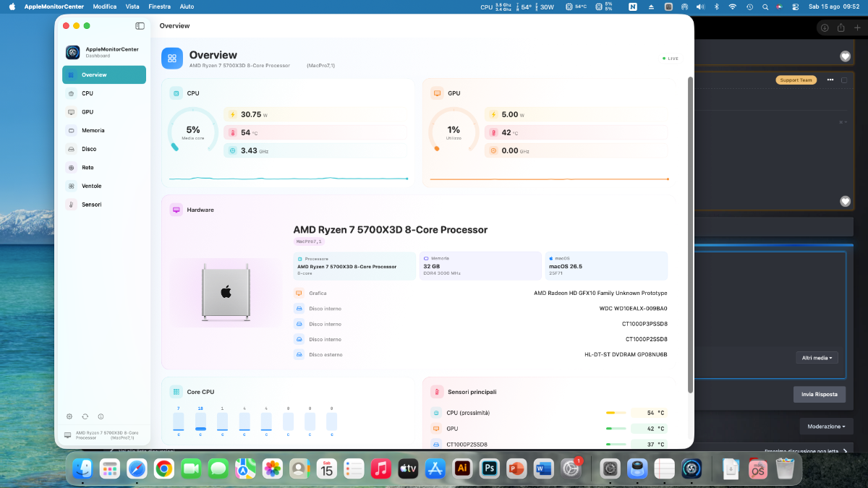Image resolution: width=868 pixels, height=488 pixels.
Task: Click Invia Risposta button in browser window
Action: point(820,394)
